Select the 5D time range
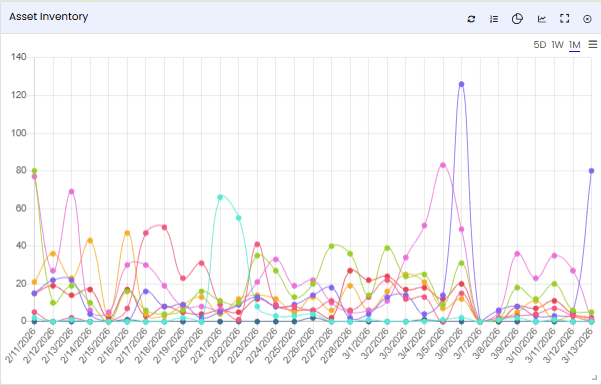Image resolution: width=601 pixels, height=385 pixels. pos(540,45)
